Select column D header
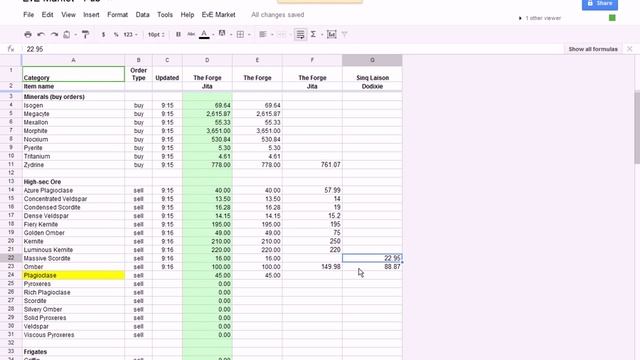 click(x=207, y=60)
